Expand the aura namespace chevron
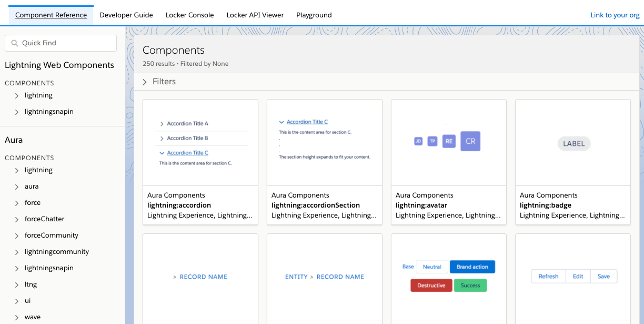 (x=17, y=186)
